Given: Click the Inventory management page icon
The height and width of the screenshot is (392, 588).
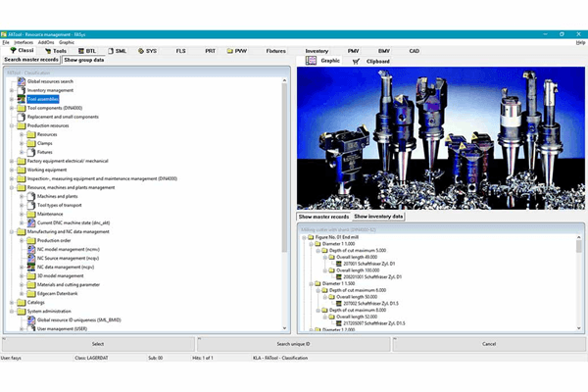Looking at the screenshot, I should click(22, 90).
